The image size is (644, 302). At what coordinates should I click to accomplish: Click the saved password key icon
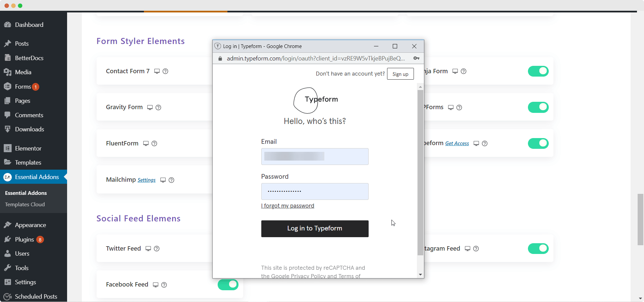click(x=416, y=58)
